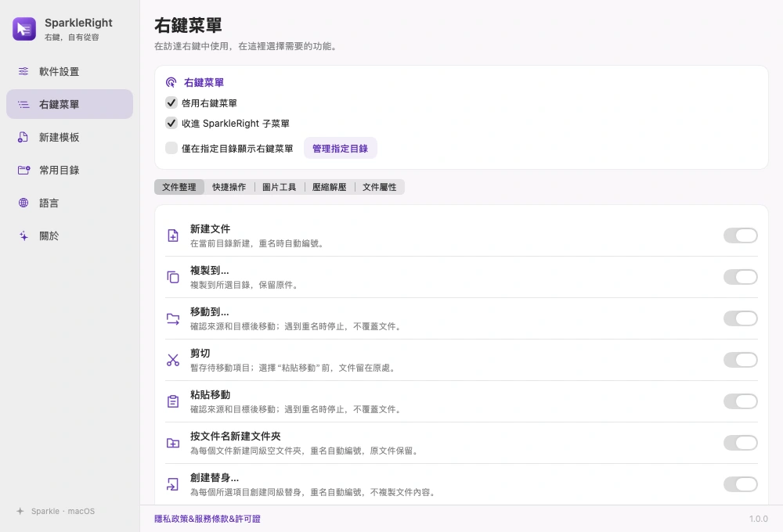The image size is (783, 532).
Task: Enable the 剪切 switch
Action: click(741, 360)
